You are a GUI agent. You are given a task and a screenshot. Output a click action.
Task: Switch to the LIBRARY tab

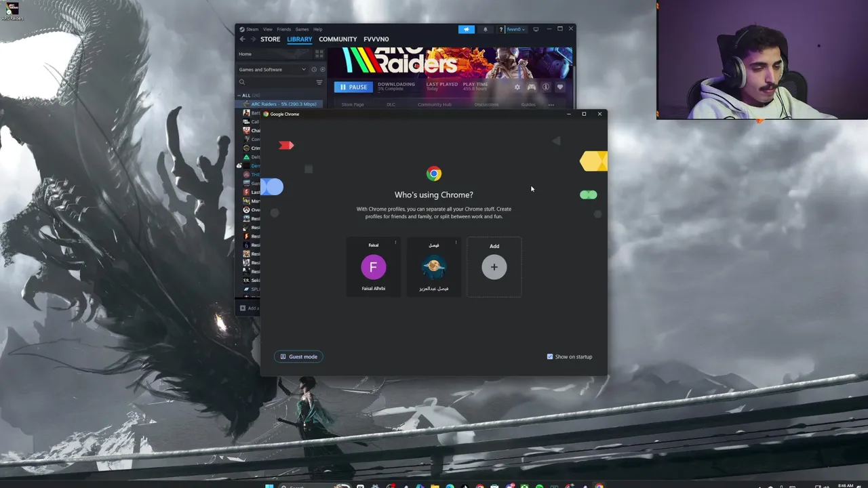[299, 39]
